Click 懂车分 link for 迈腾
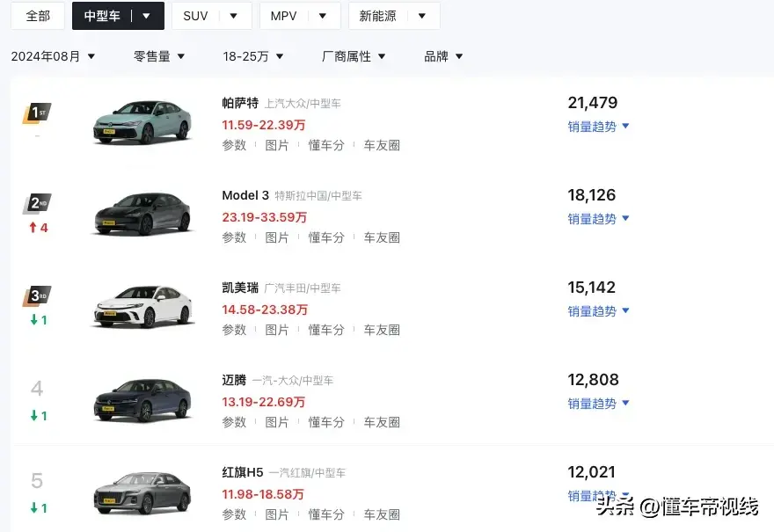This screenshot has width=774, height=532. tap(326, 422)
